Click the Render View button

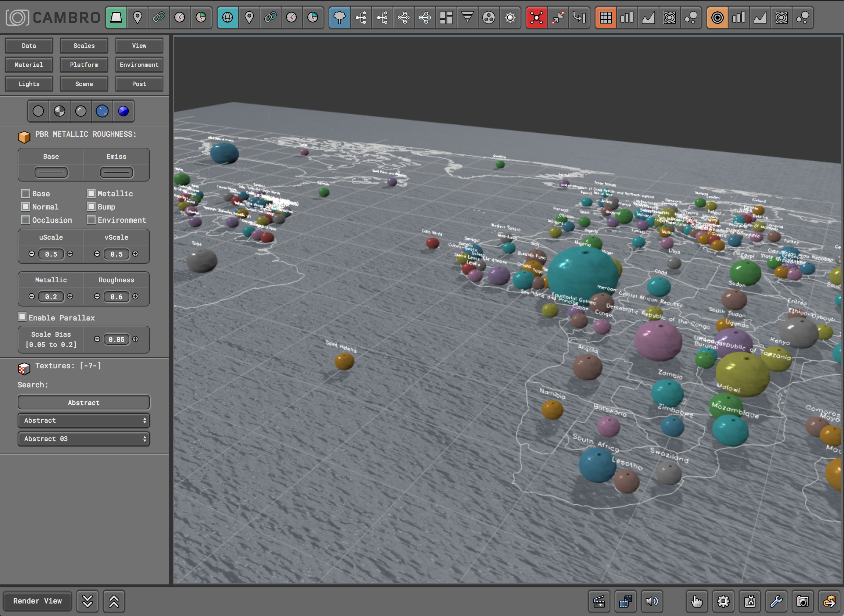coord(37,601)
